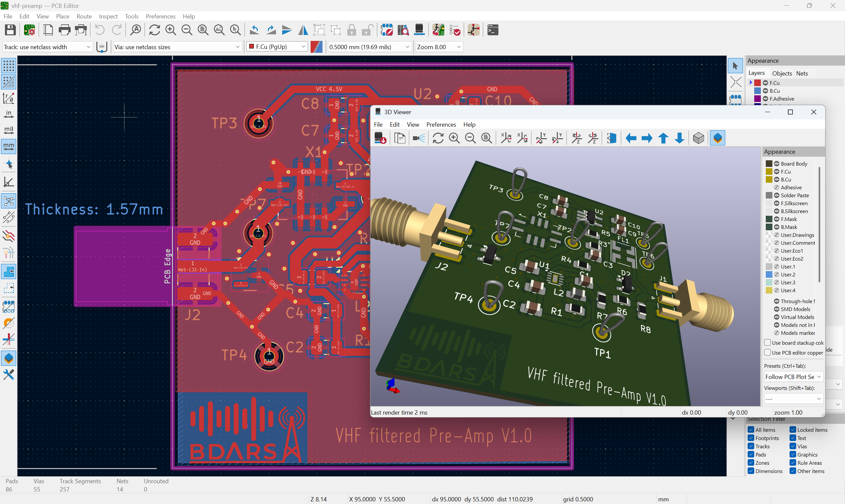Image resolution: width=845 pixels, height=504 pixels.
Task: Uncheck the Footprints selection filter
Action: pyautogui.click(x=751, y=438)
